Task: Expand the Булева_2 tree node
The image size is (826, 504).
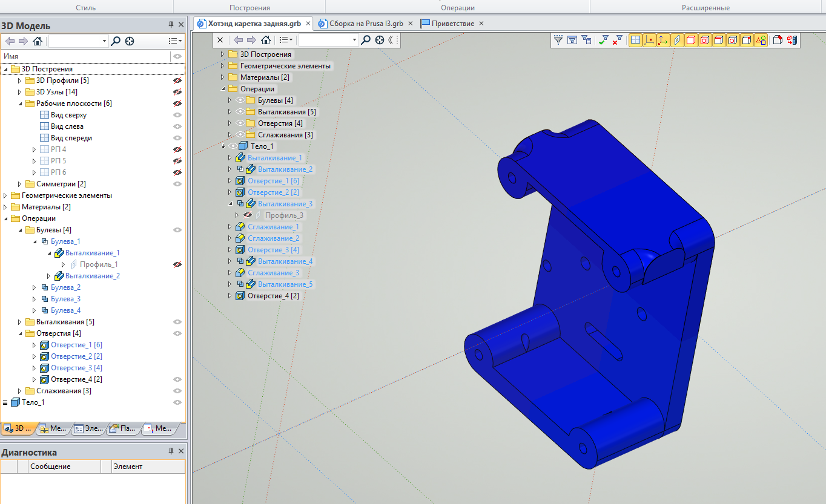Action: (35, 287)
